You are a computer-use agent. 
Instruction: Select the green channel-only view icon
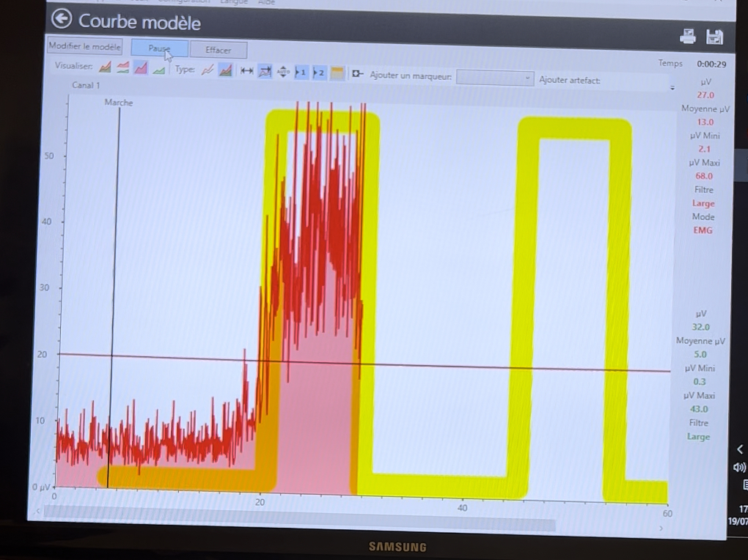click(158, 70)
